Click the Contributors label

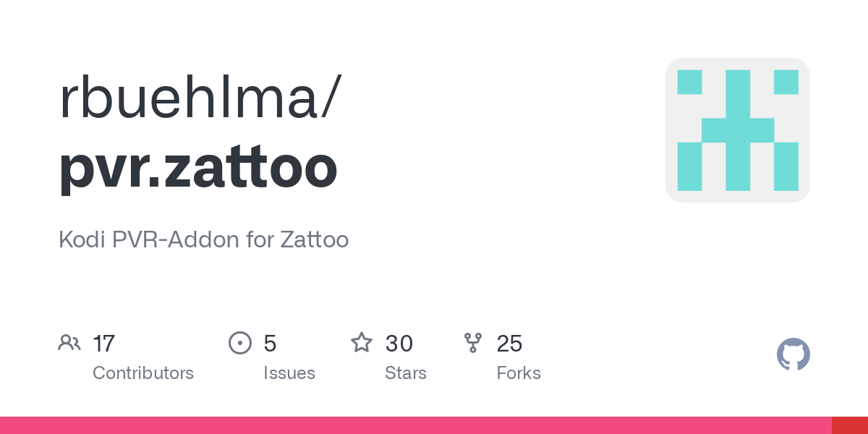coord(143,373)
